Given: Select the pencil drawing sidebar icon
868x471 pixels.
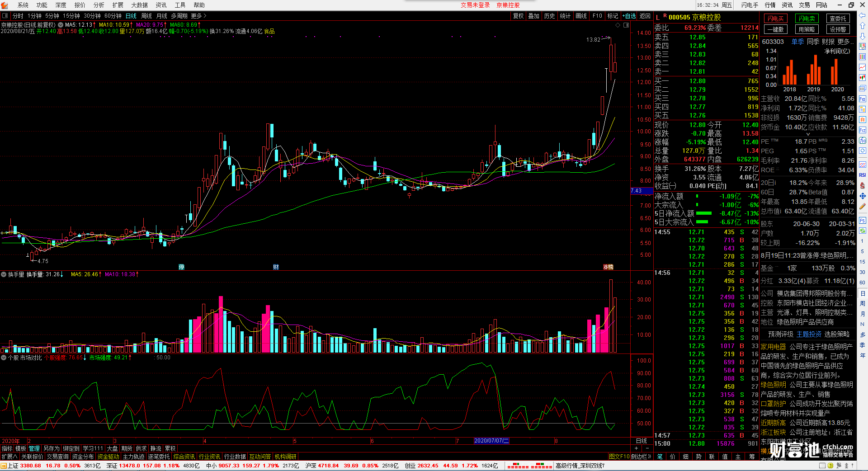Looking at the screenshot, I should click(x=863, y=206).
